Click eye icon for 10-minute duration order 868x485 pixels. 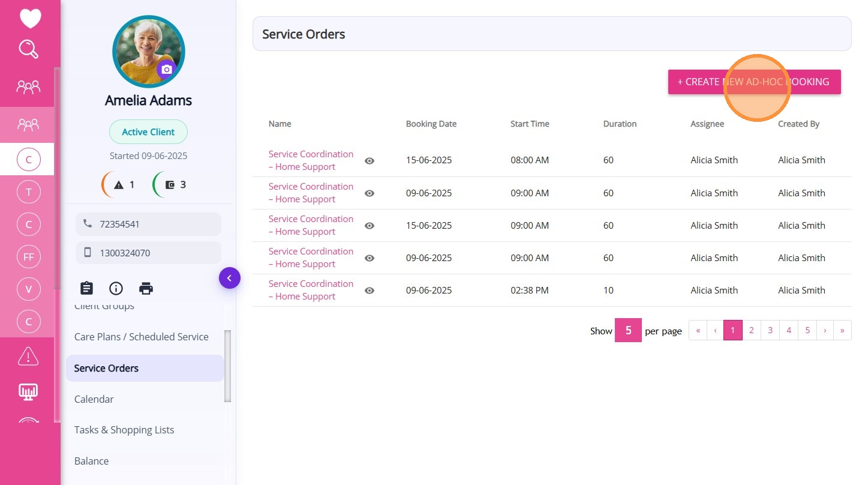370,291
